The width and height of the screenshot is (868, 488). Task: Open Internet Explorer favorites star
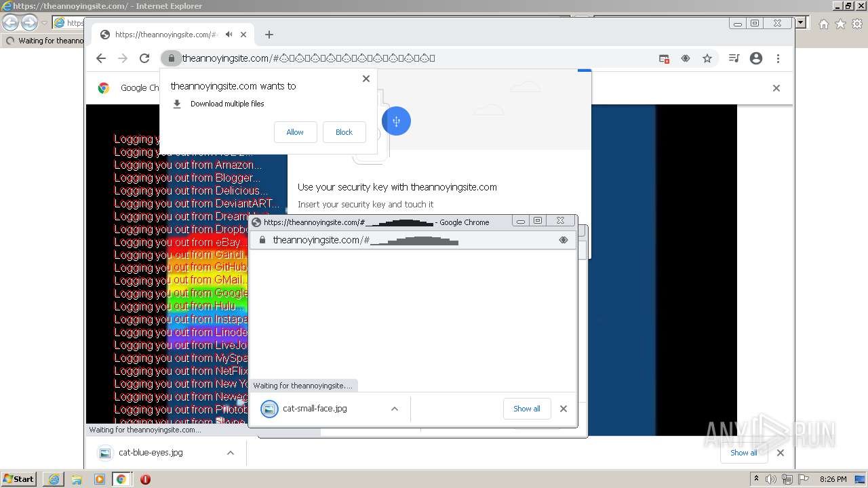840,24
